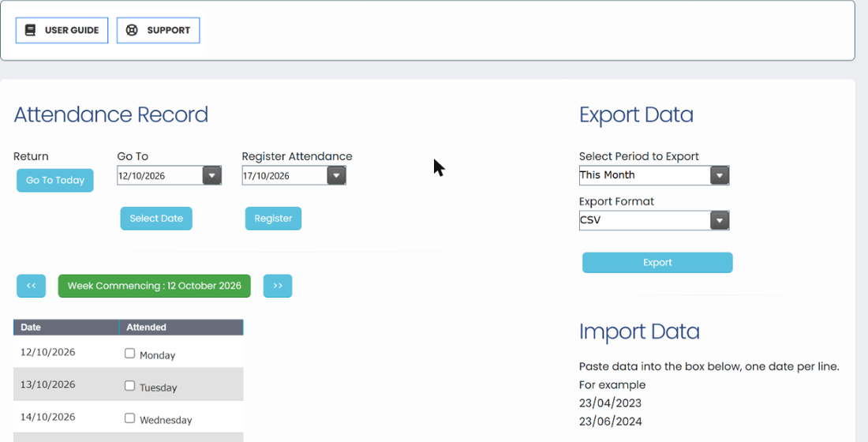868x442 pixels.
Task: Click the Tuesday label text
Action: click(x=159, y=388)
